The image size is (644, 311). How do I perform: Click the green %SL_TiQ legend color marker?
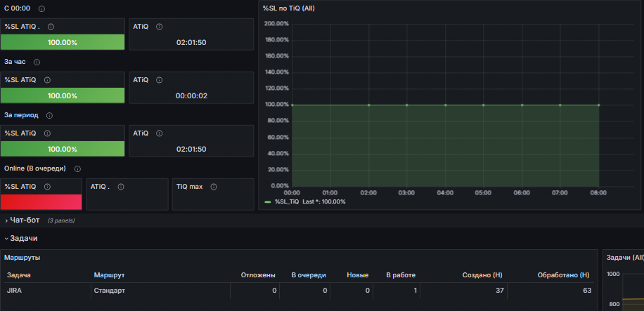[268, 202]
